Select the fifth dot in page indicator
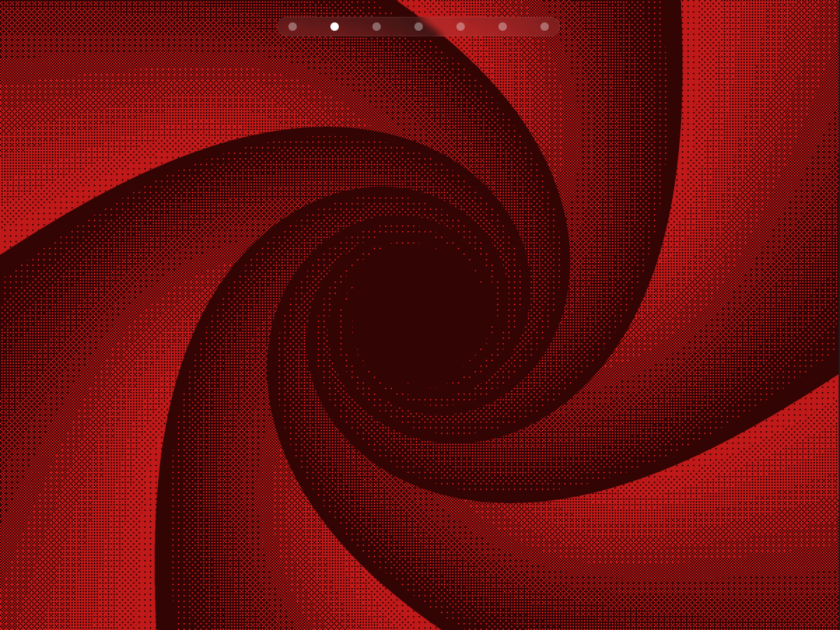 tap(461, 27)
